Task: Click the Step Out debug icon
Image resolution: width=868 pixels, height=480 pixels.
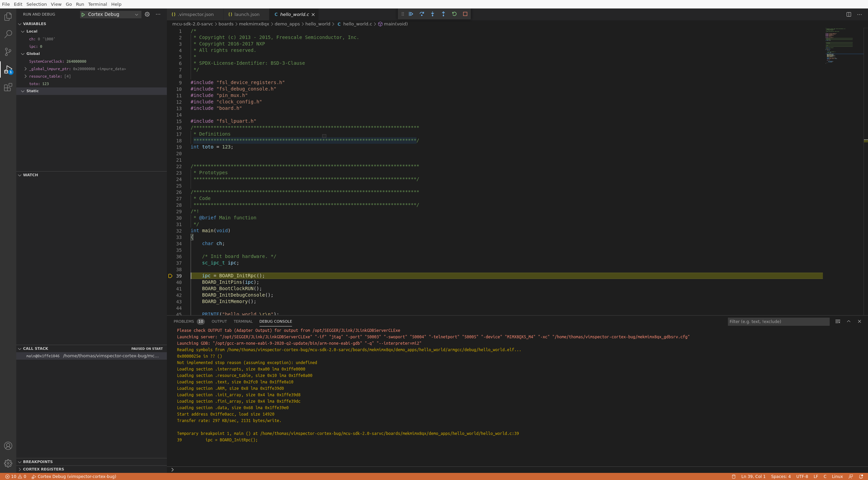Action: (x=443, y=14)
